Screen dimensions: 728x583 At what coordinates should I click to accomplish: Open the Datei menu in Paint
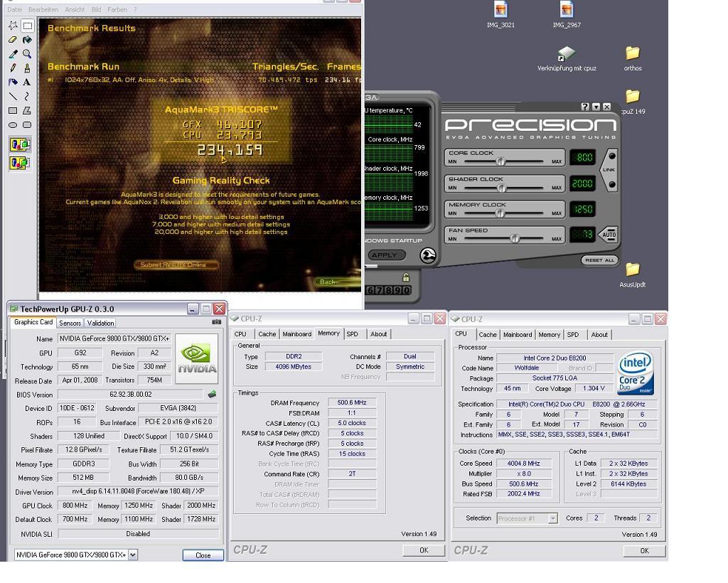[14, 9]
